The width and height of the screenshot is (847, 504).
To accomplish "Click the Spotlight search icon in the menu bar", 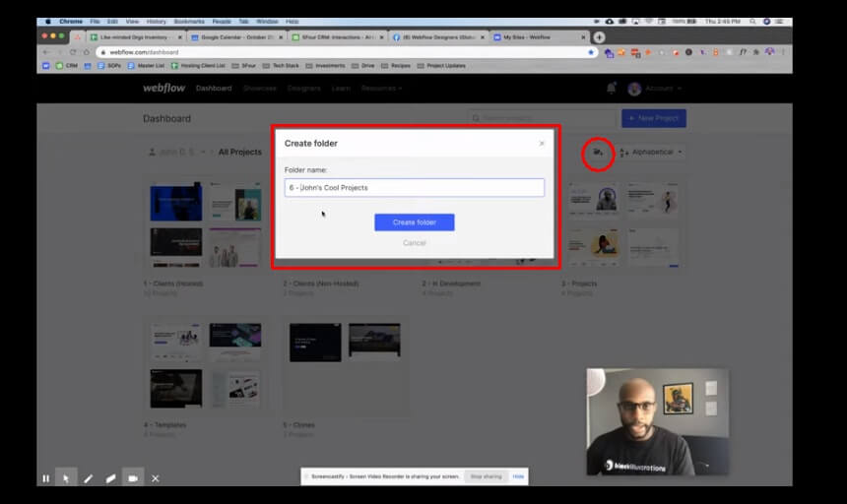I will pos(752,22).
